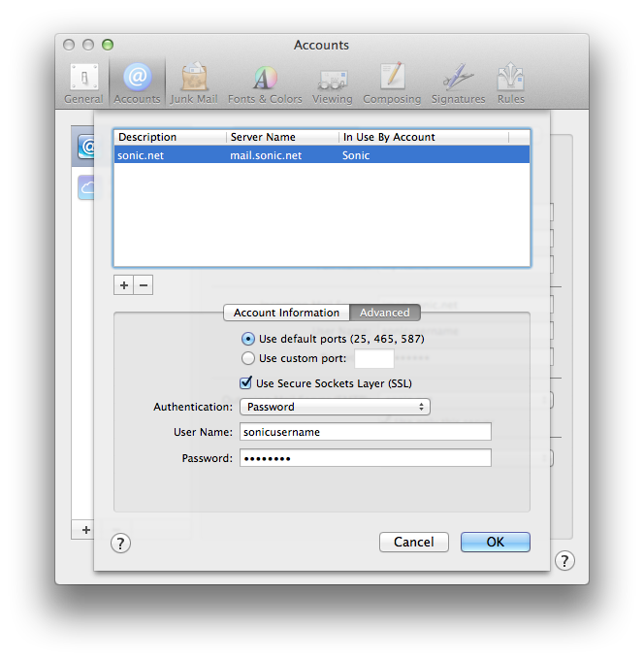Switch to the Advanced tab

[384, 313]
